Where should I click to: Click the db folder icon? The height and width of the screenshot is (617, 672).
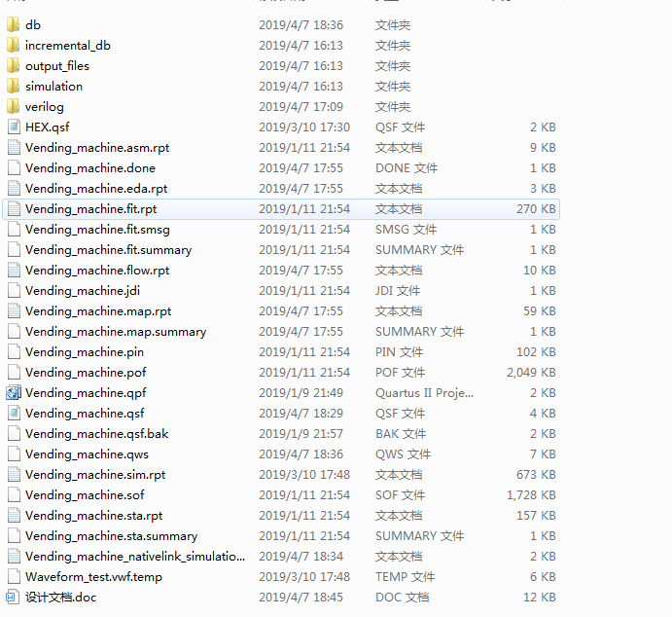(14, 24)
